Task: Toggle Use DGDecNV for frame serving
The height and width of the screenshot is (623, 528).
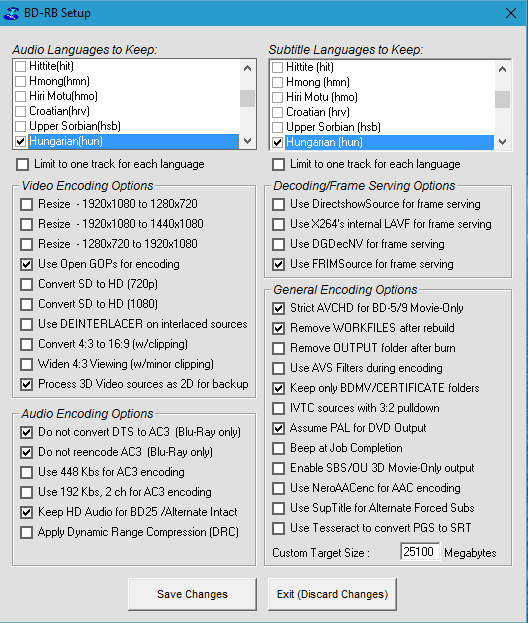Action: click(x=279, y=244)
